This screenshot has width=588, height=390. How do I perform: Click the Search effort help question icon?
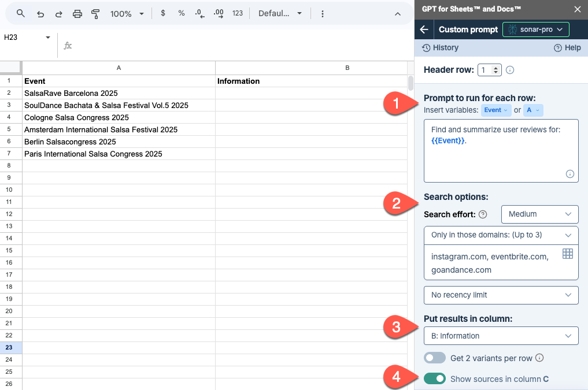(x=483, y=214)
